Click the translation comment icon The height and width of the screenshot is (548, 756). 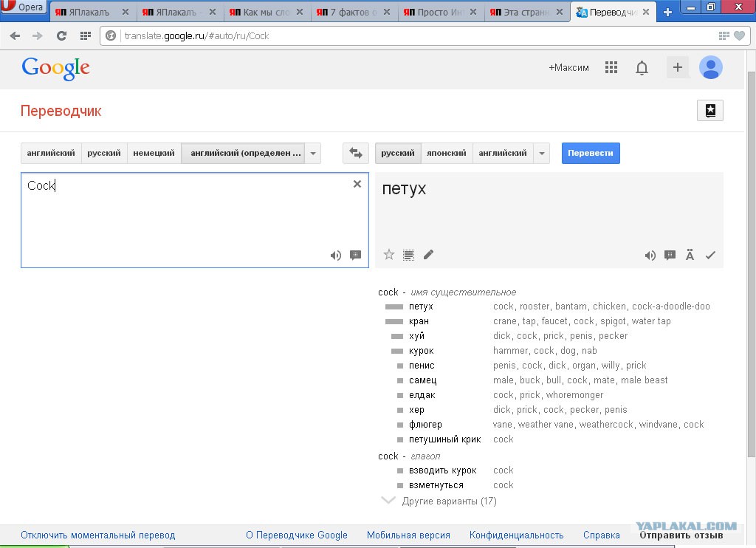click(670, 256)
